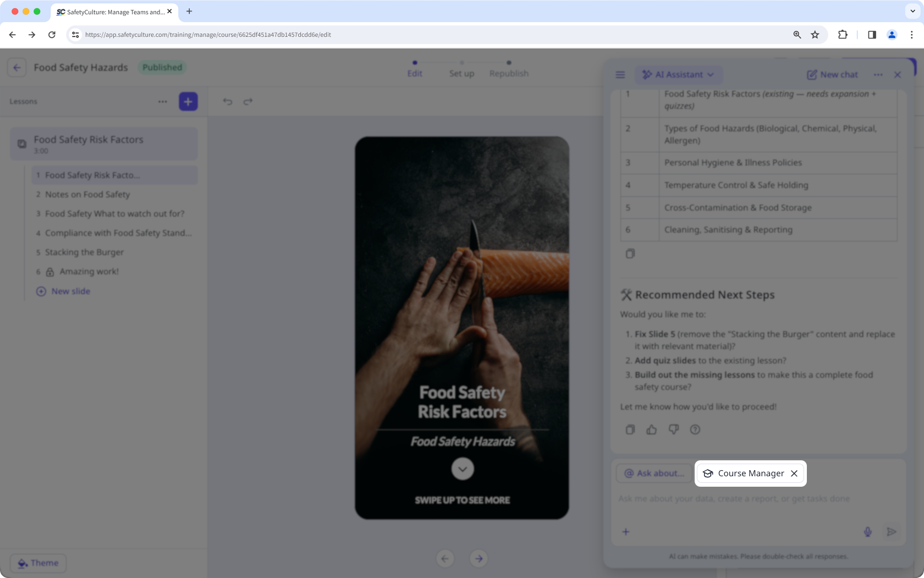
Task: Click the Course Manager graduation cap icon
Action: click(x=708, y=474)
